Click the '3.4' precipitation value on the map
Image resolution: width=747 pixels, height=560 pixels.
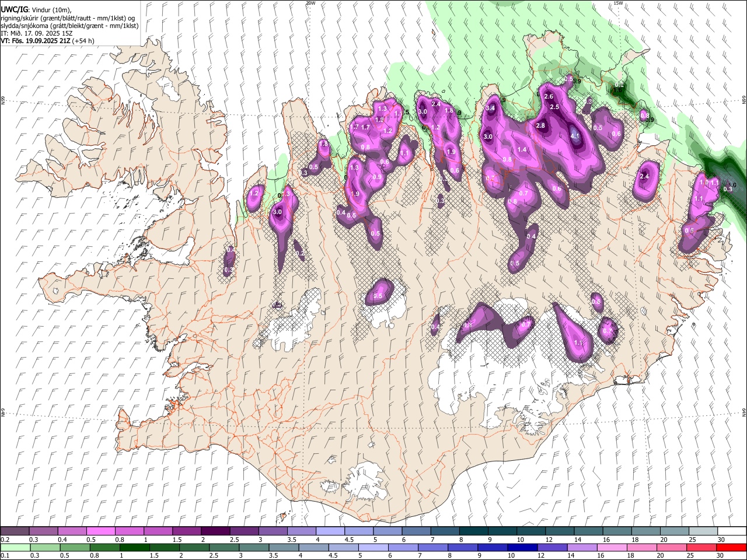491,108
